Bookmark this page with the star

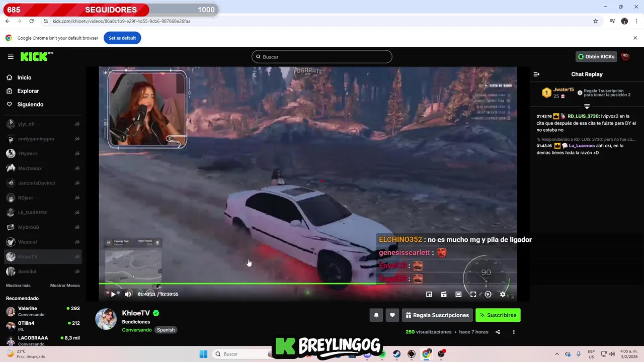click(596, 21)
